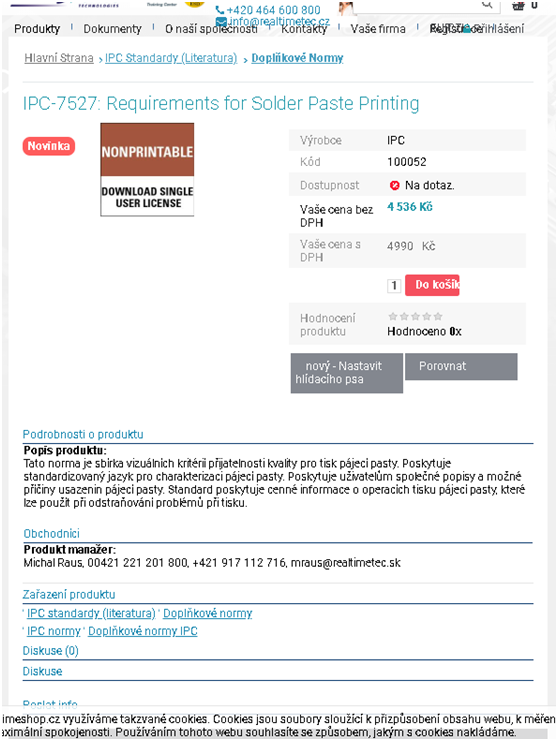Screen dimensions: 558x741
Task: Open Vaše firma menu item
Action: tap(378, 29)
